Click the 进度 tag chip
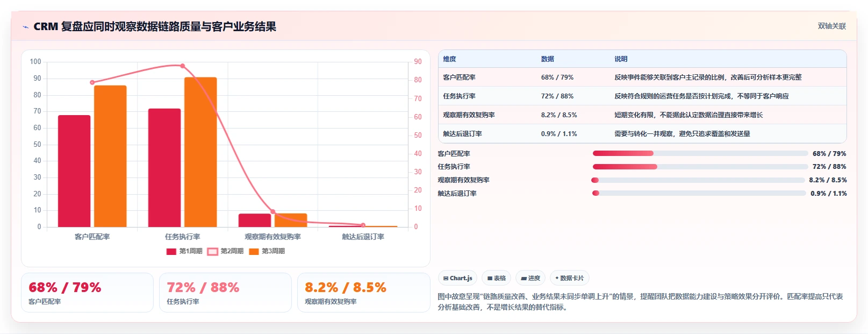The width and height of the screenshot is (868, 334). 530,278
